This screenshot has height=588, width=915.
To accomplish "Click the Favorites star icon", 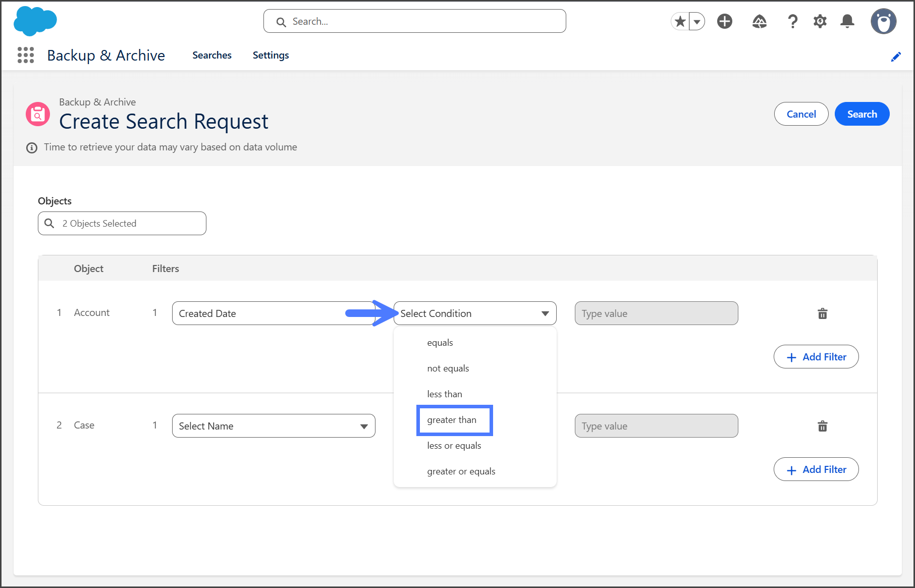I will tap(680, 21).
